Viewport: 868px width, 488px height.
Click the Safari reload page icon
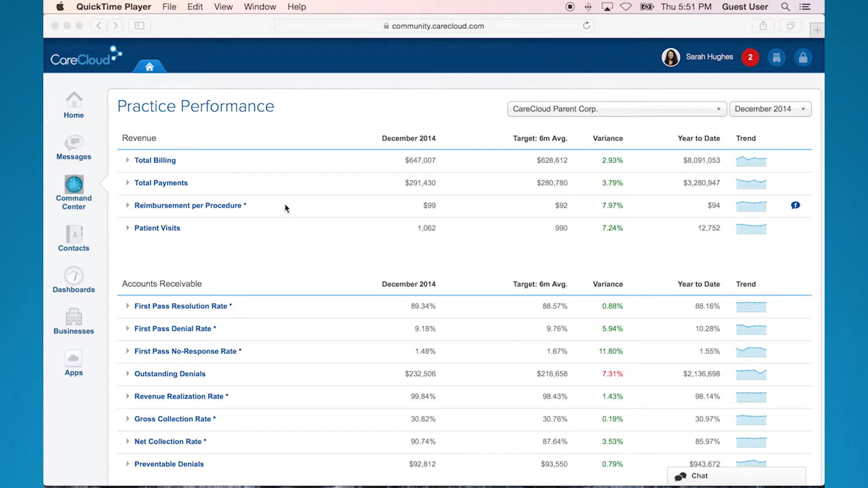point(586,26)
